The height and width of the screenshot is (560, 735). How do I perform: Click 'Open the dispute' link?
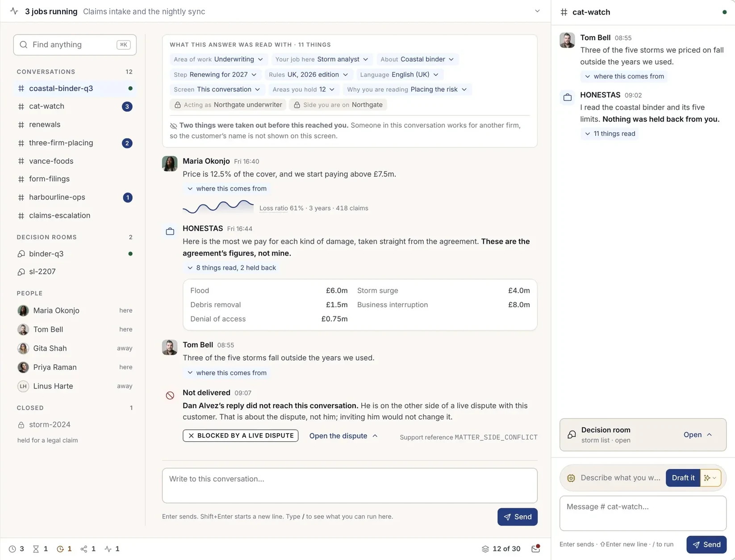click(x=343, y=436)
